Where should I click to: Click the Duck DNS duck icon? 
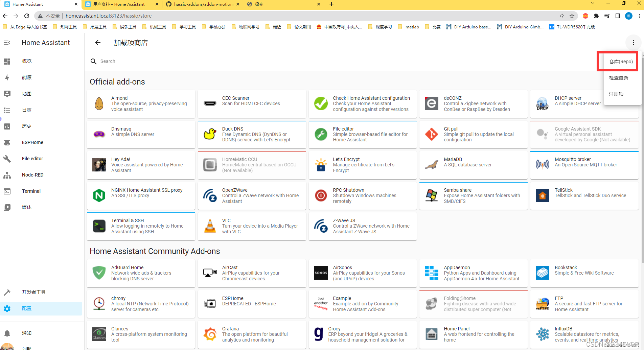tap(210, 134)
